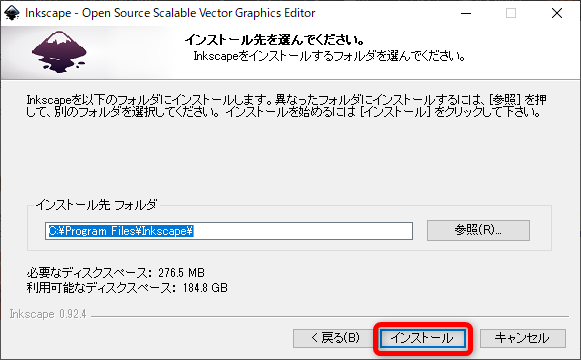Click the Inkscape mountain logo in the header
Screen dimensions: 581x360
click(59, 52)
